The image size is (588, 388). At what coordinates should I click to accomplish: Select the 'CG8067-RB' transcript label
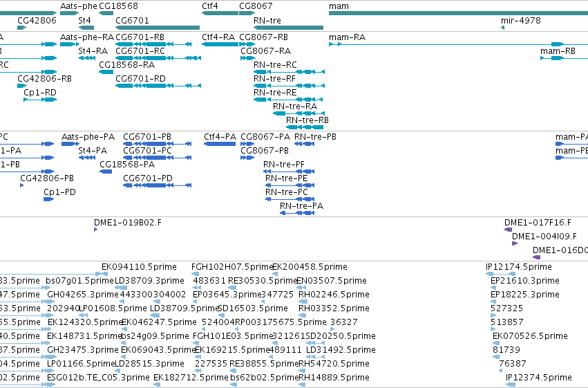264,37
